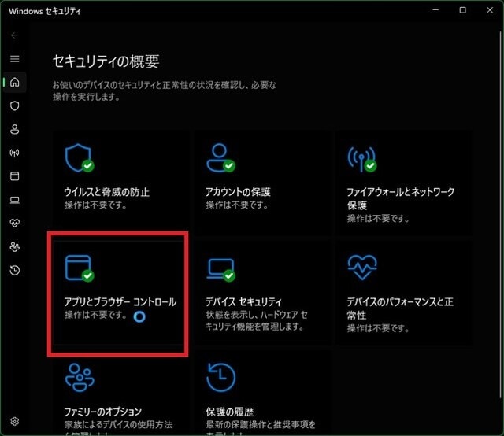Select the Home icon in sidebar
Screen dimensions: 504x436
click(15, 83)
